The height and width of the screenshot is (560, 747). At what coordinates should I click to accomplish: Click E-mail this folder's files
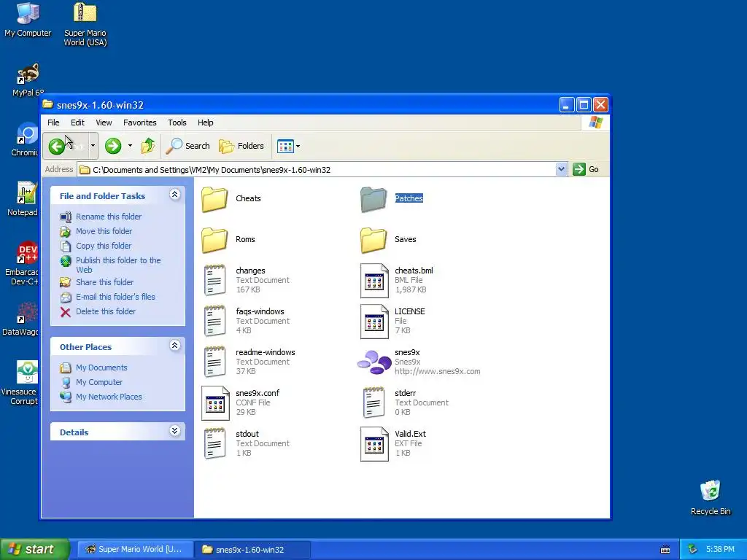coord(115,297)
